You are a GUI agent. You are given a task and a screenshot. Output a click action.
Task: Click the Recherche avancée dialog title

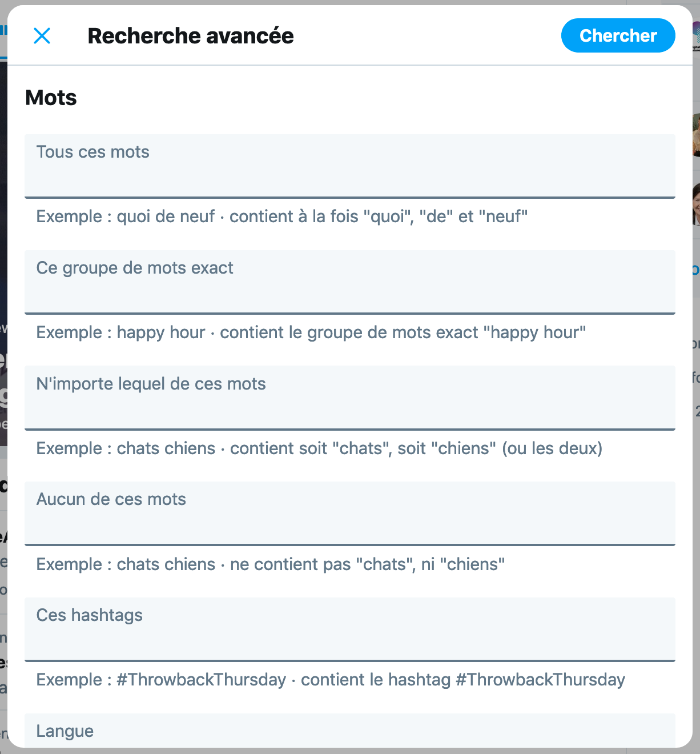click(191, 36)
